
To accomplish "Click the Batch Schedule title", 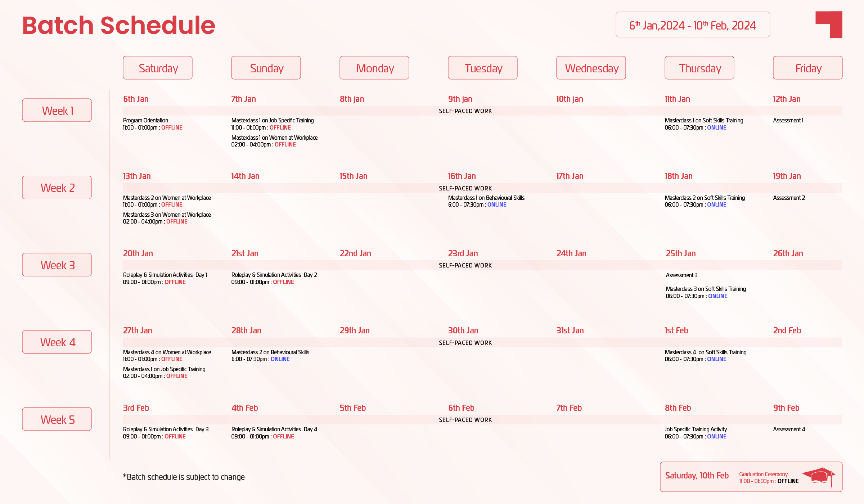I will click(119, 26).
